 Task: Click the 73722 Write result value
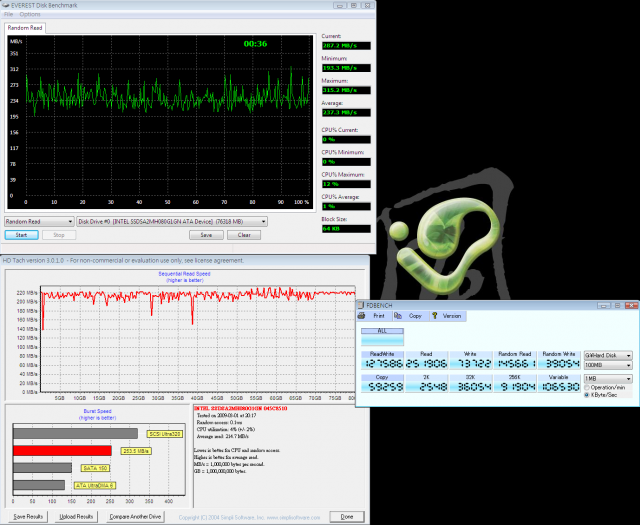point(470,363)
